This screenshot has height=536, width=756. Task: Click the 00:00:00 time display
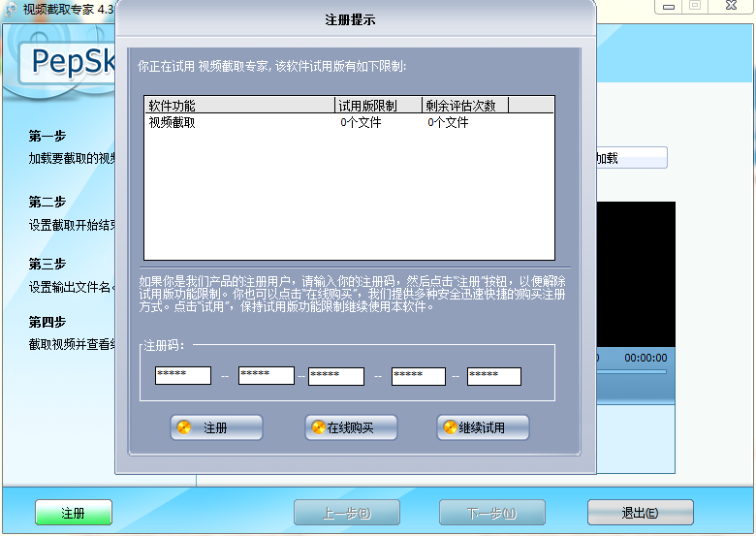tap(646, 358)
